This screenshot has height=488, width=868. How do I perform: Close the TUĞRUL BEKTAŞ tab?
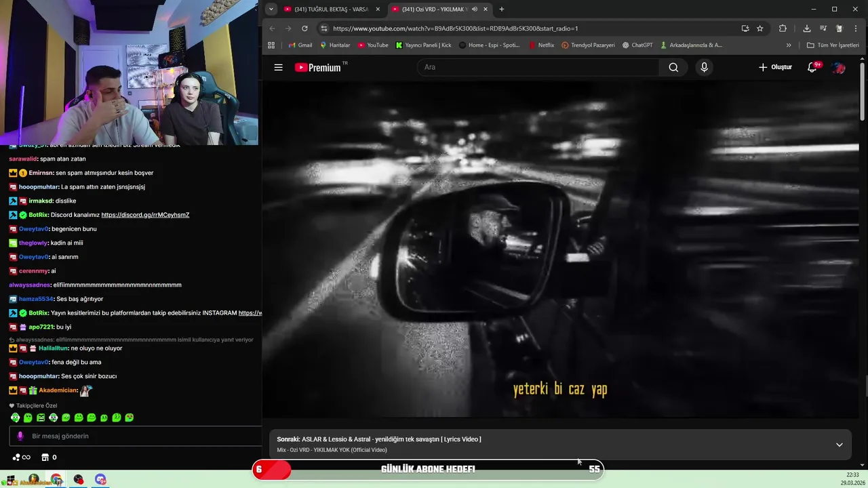click(378, 9)
